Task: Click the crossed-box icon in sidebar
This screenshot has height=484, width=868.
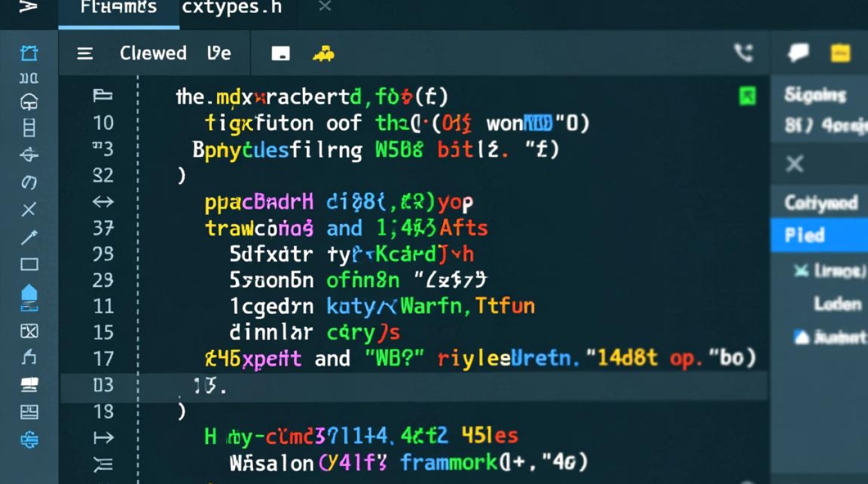Action: click(29, 331)
